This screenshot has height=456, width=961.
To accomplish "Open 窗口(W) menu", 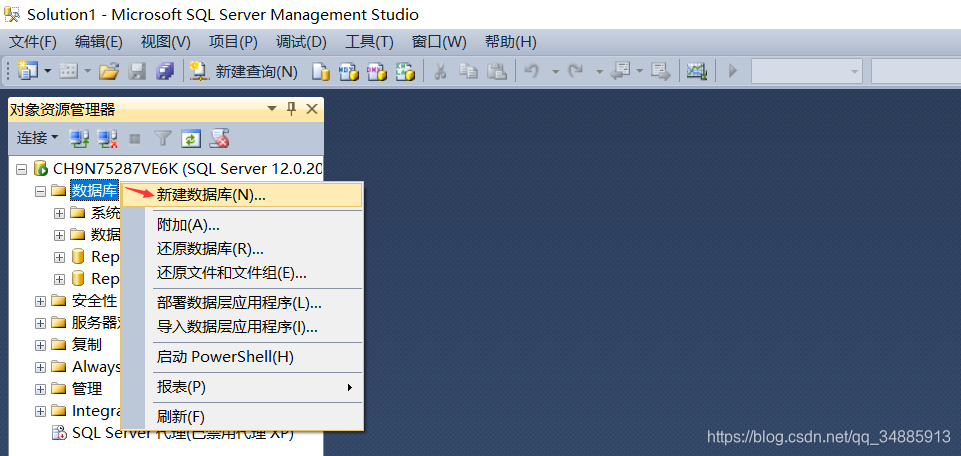I will pyautogui.click(x=439, y=42).
